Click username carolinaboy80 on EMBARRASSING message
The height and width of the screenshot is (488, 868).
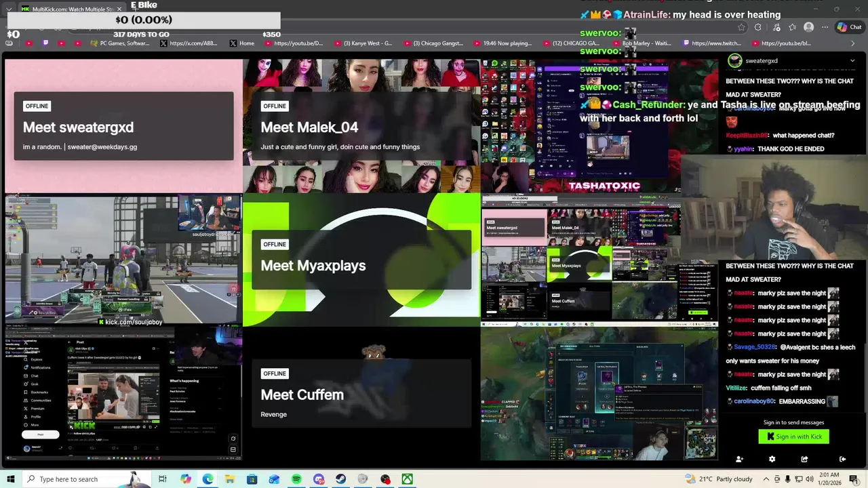755,401
